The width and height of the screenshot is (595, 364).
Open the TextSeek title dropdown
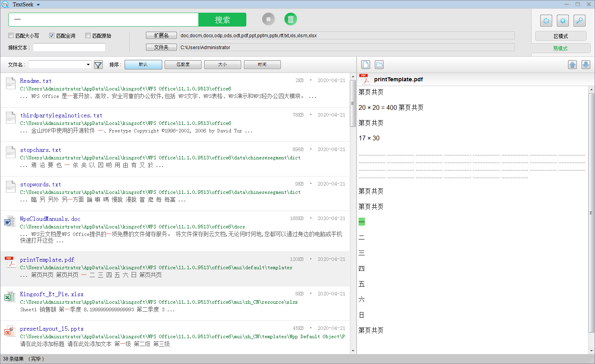(37, 4)
